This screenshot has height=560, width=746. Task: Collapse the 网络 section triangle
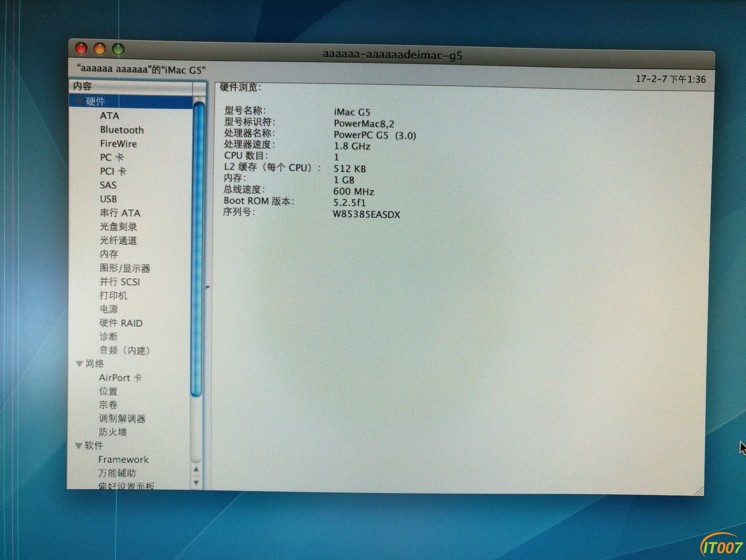(x=79, y=364)
